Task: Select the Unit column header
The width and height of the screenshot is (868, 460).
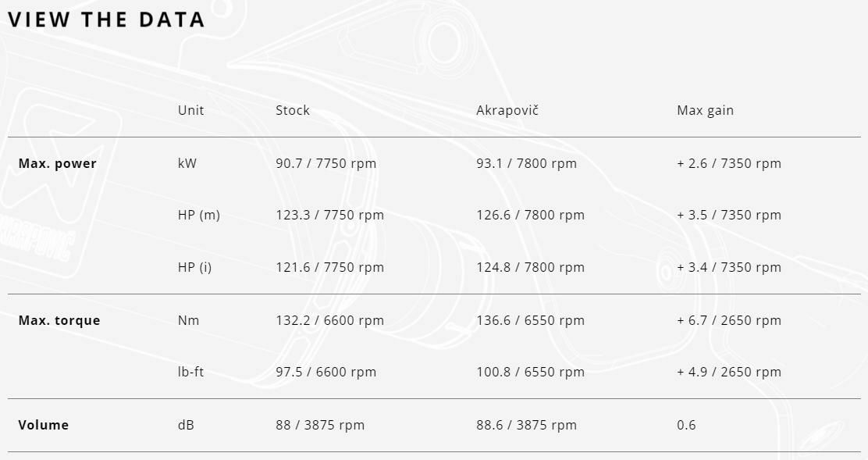Action: 190,110
